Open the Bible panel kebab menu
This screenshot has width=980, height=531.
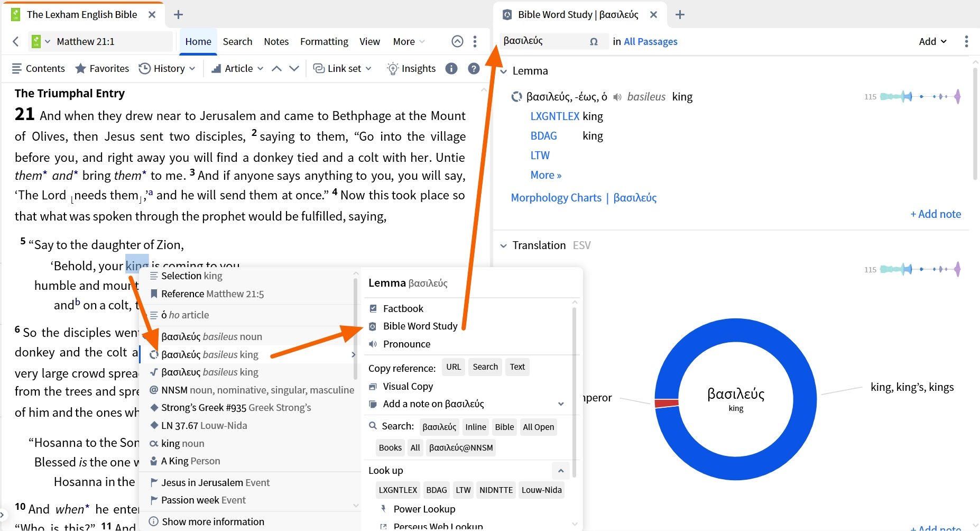[475, 41]
